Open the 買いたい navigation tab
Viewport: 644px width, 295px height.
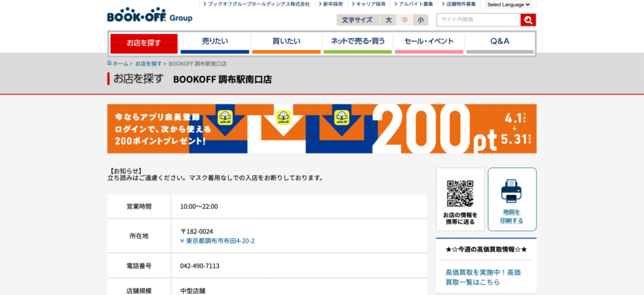pyautogui.click(x=286, y=43)
